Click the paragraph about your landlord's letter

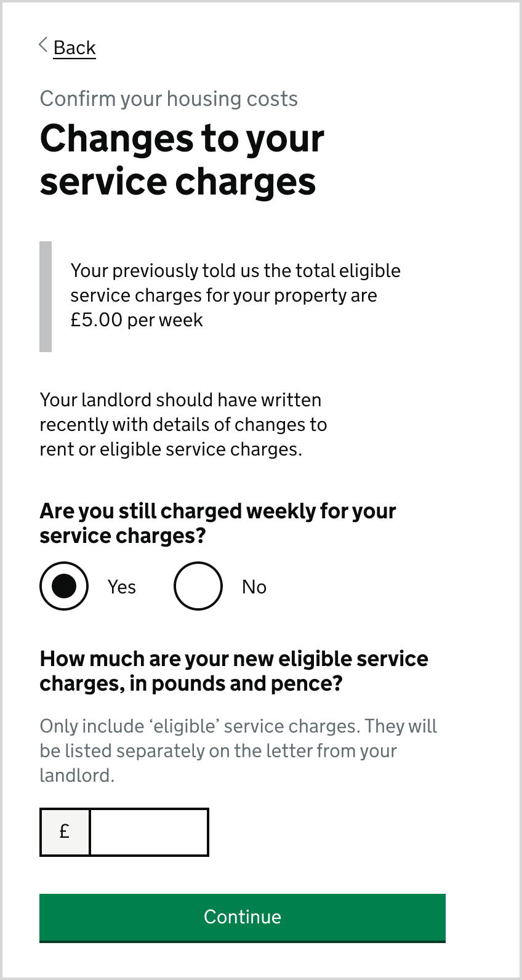pyautogui.click(x=183, y=424)
